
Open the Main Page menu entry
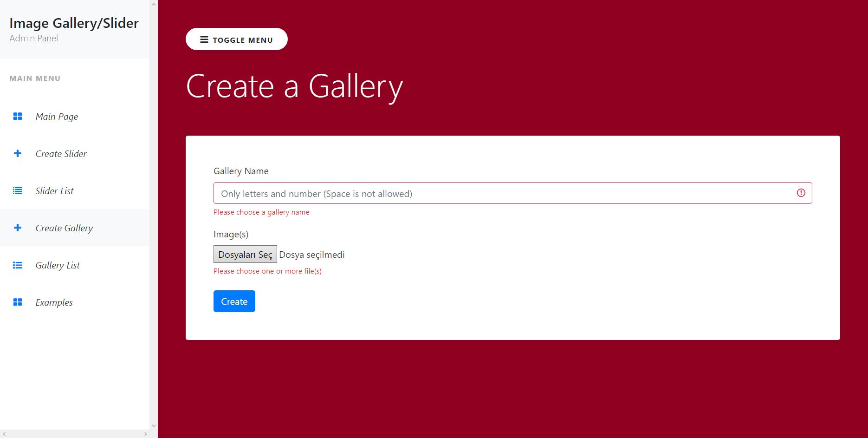57,117
